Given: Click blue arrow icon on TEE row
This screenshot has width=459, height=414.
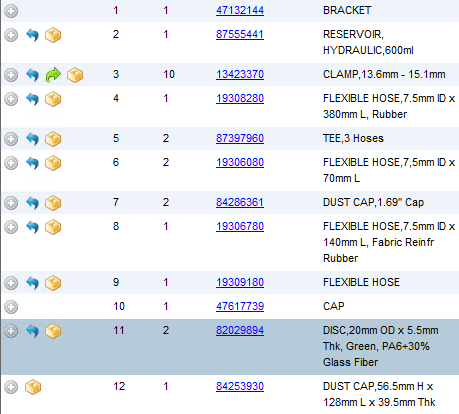Looking at the screenshot, I should coord(32,139).
